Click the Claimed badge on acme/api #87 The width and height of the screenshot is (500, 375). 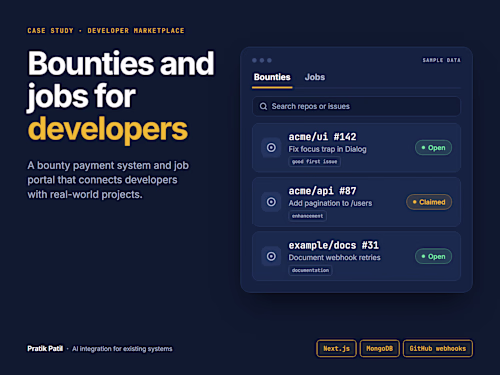(429, 202)
